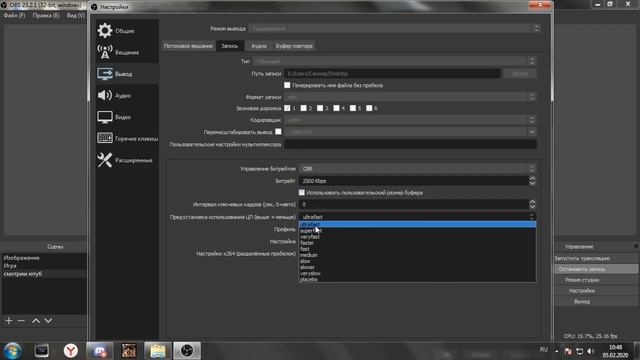Click the volume icon in system tray
The height and width of the screenshot is (360, 640).
(590, 351)
